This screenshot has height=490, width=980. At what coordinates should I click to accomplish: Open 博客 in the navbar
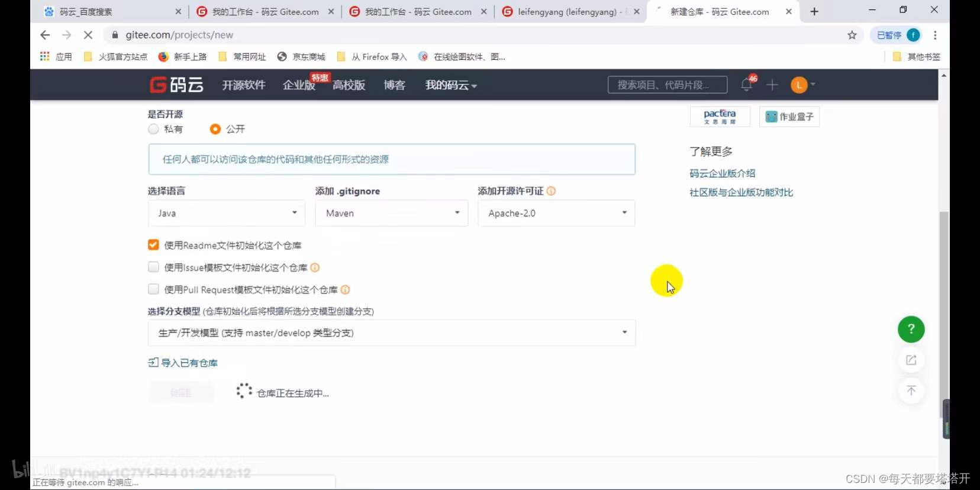click(x=394, y=85)
